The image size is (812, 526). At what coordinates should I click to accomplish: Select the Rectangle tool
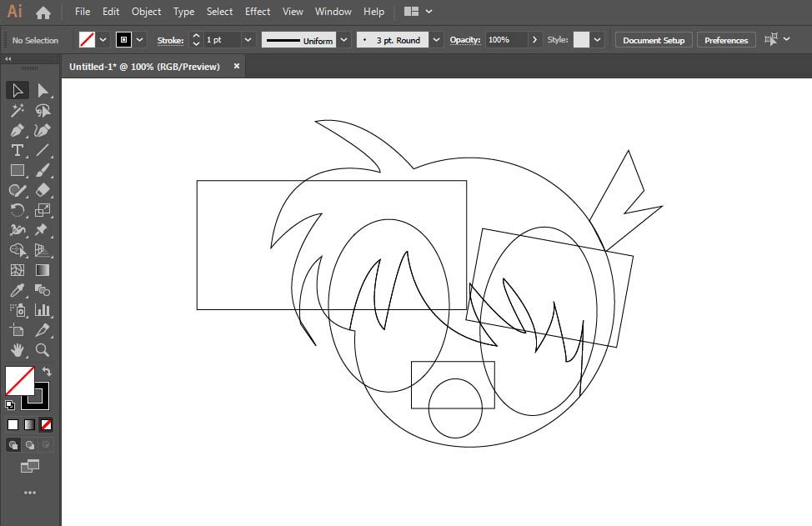(17, 170)
